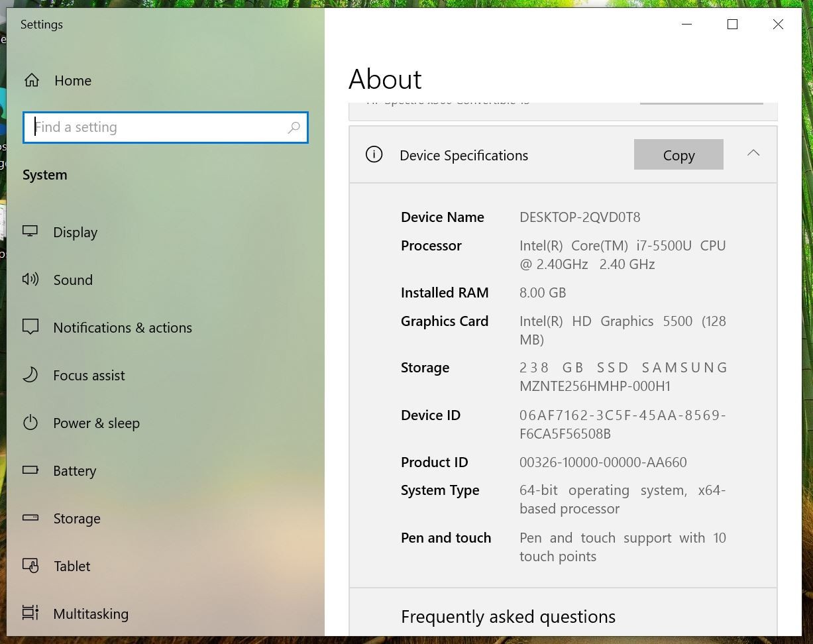This screenshot has height=644, width=813.
Task: Open Multitasking settings label
Action: tap(91, 614)
